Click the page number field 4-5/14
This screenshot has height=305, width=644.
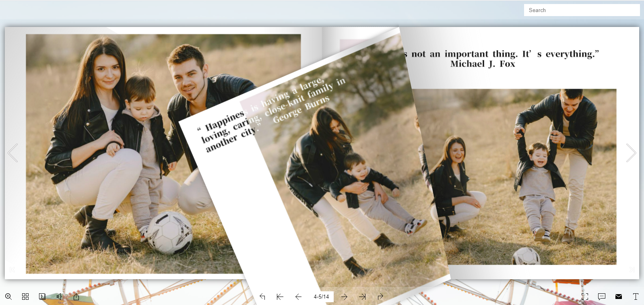coord(321,297)
